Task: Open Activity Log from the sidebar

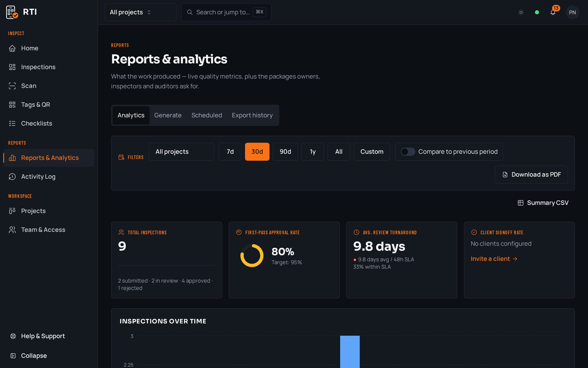Action: [49, 177]
